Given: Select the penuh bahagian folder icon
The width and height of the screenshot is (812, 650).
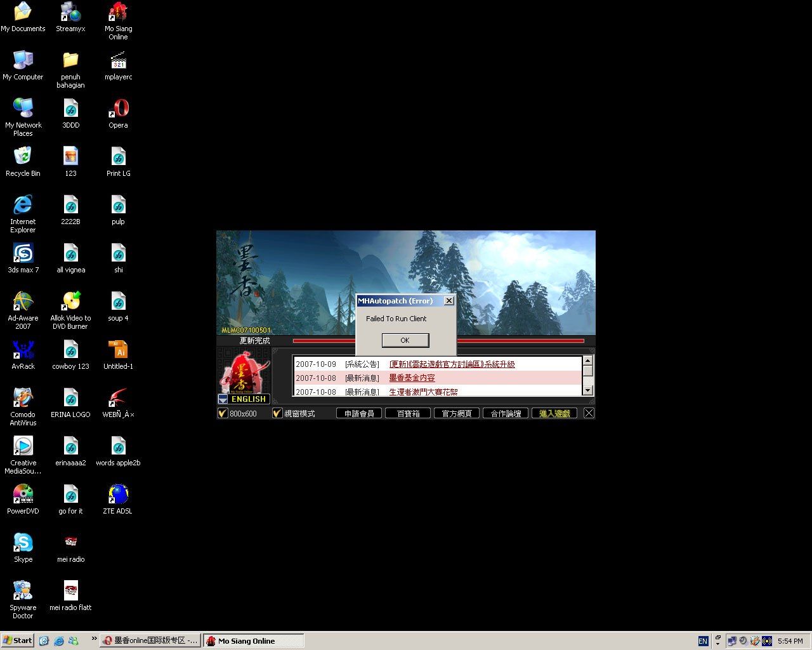Looking at the screenshot, I should click(70, 70).
